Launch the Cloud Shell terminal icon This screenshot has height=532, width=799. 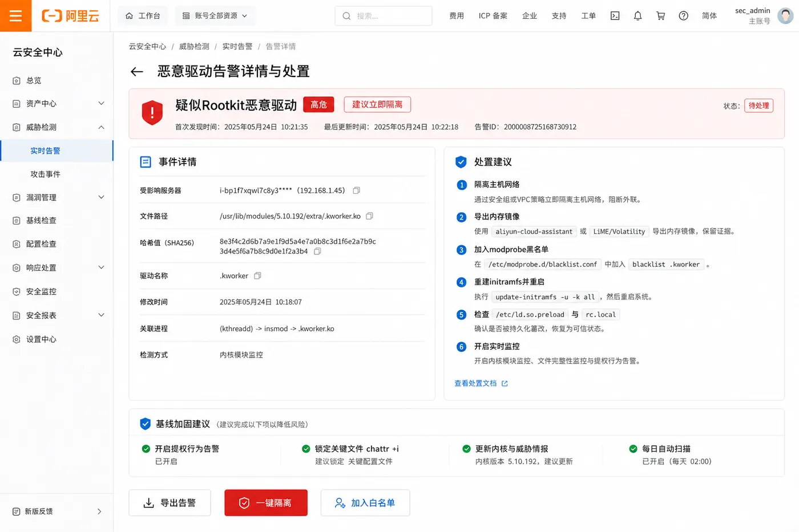[615, 16]
